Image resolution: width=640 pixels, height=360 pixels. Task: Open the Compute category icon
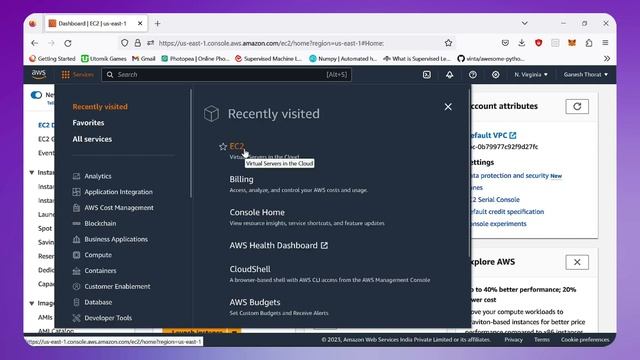tap(76, 255)
